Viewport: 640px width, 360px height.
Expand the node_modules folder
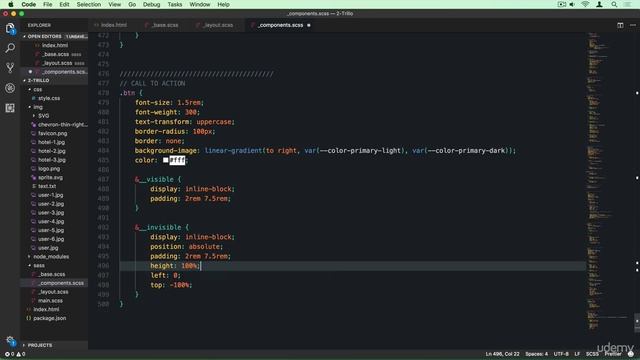tap(51, 257)
